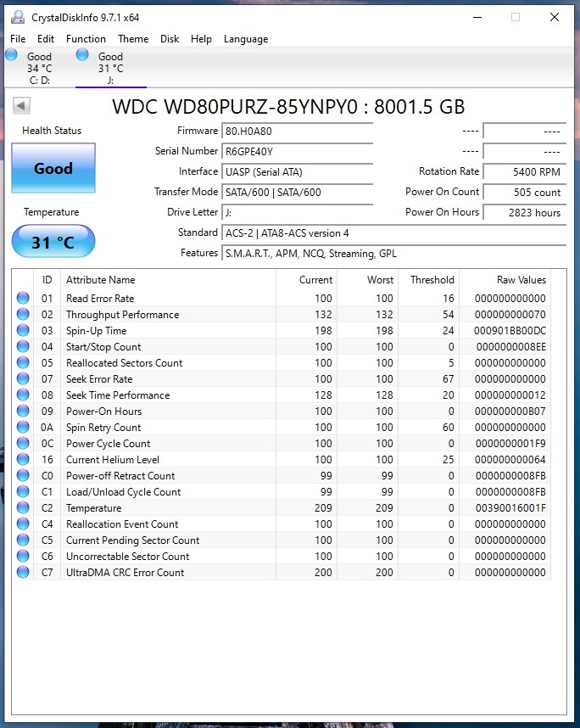The image size is (580, 728).
Task: Open the File menu
Action: click(18, 39)
